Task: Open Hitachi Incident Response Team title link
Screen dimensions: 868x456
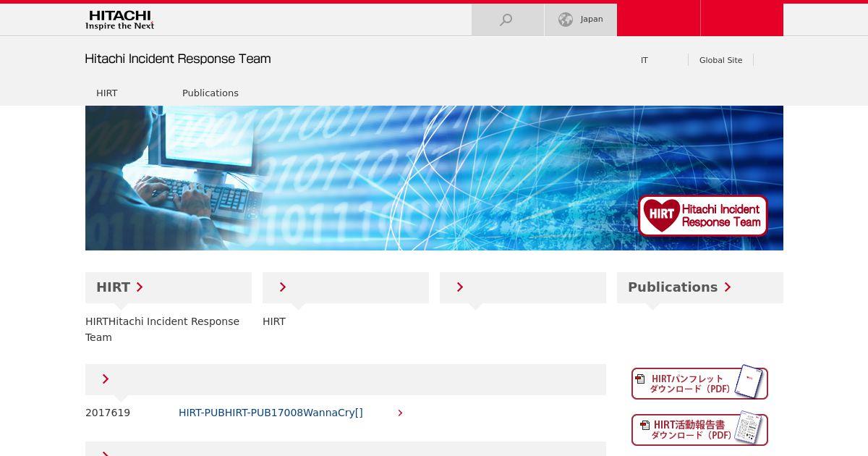Action: click(x=178, y=59)
